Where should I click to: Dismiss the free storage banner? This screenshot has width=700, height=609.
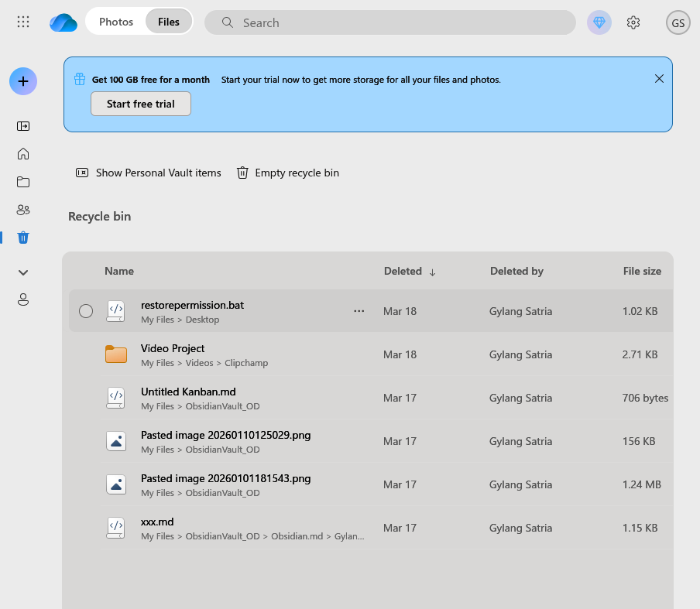[659, 79]
